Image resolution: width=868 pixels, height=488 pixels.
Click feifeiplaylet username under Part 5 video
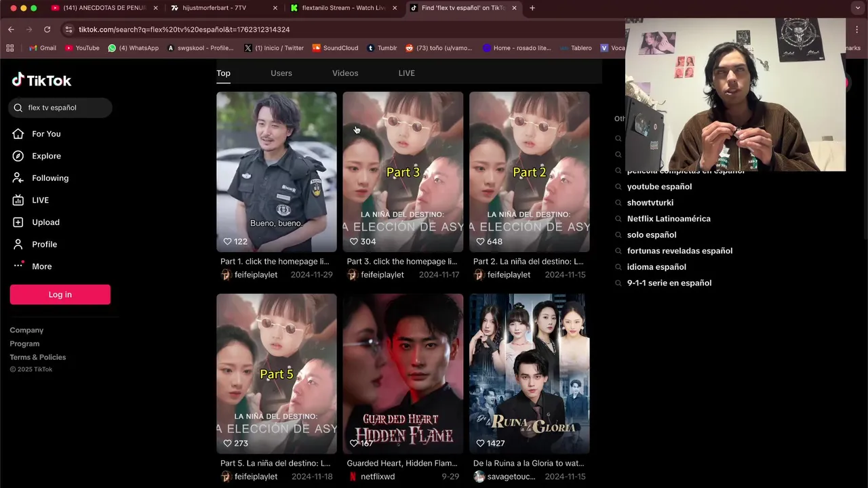[256, 476]
